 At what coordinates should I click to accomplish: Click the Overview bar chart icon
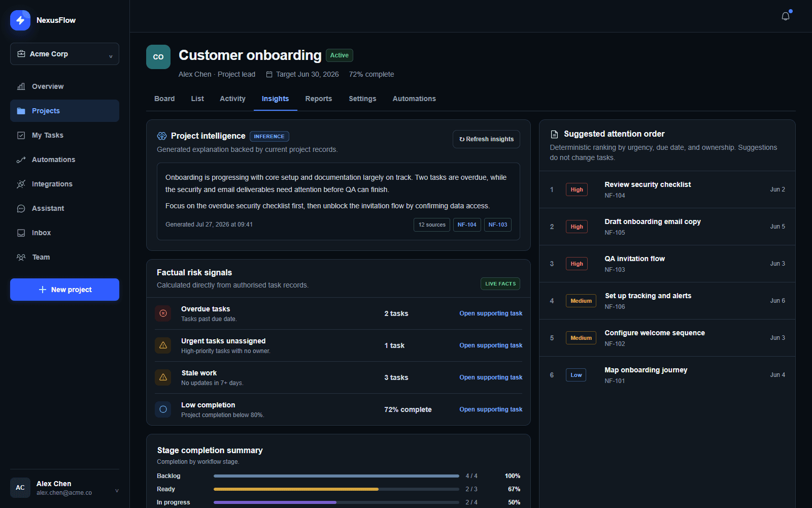pyautogui.click(x=21, y=86)
